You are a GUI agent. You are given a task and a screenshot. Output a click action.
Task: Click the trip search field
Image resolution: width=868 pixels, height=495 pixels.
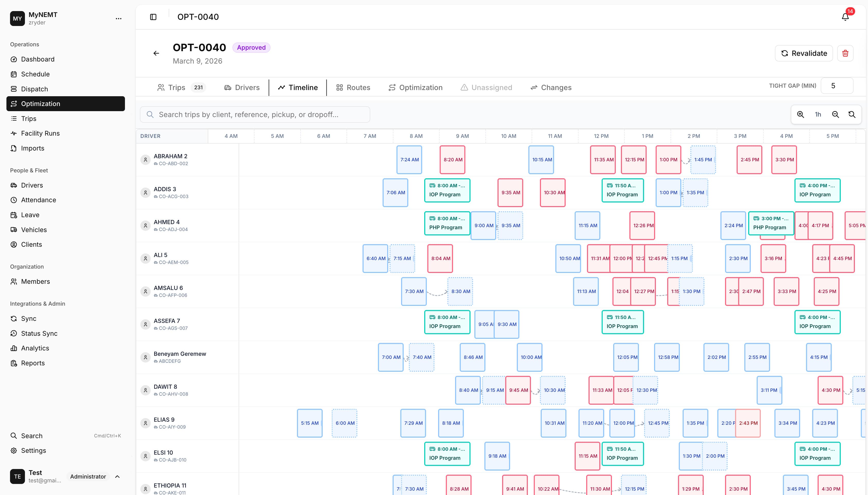tap(255, 114)
